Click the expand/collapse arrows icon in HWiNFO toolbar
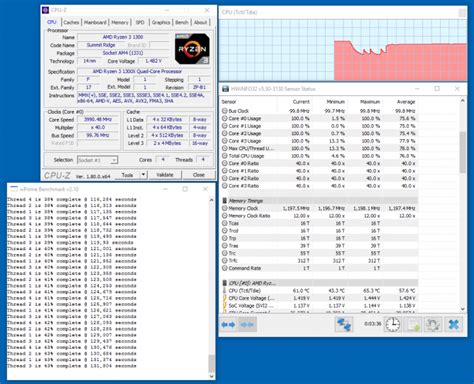The width and height of the screenshot is (474, 384). point(228,324)
